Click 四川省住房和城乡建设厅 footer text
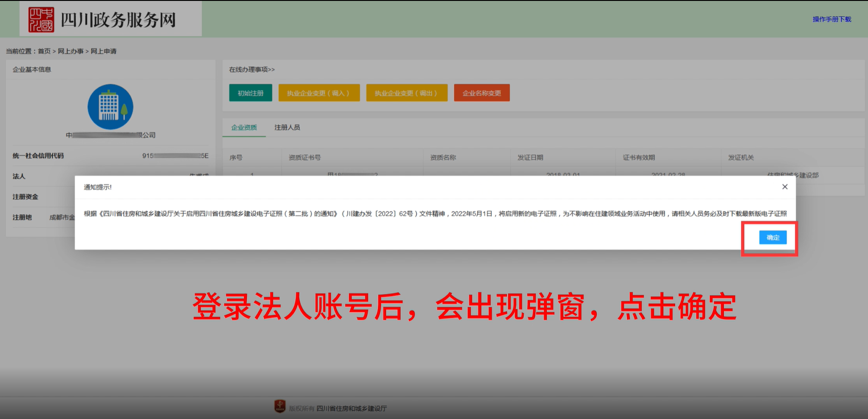Viewport: 868px width, 419px height. coord(351,409)
